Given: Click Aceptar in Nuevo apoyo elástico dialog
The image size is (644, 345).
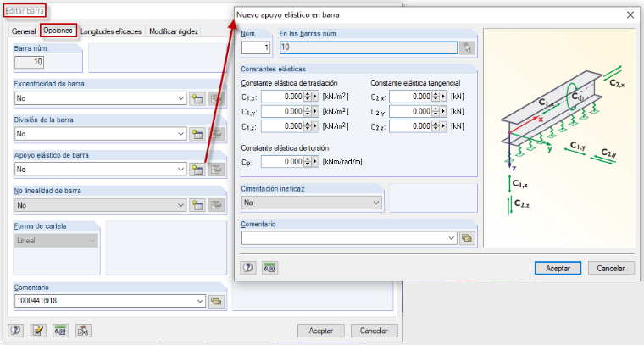Looking at the screenshot, I should [x=558, y=268].
